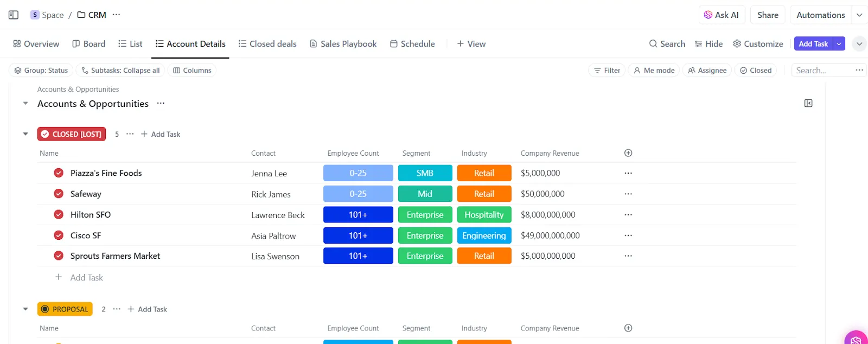Change the SMB segment label
Image resolution: width=868 pixels, height=344 pixels.
point(425,173)
